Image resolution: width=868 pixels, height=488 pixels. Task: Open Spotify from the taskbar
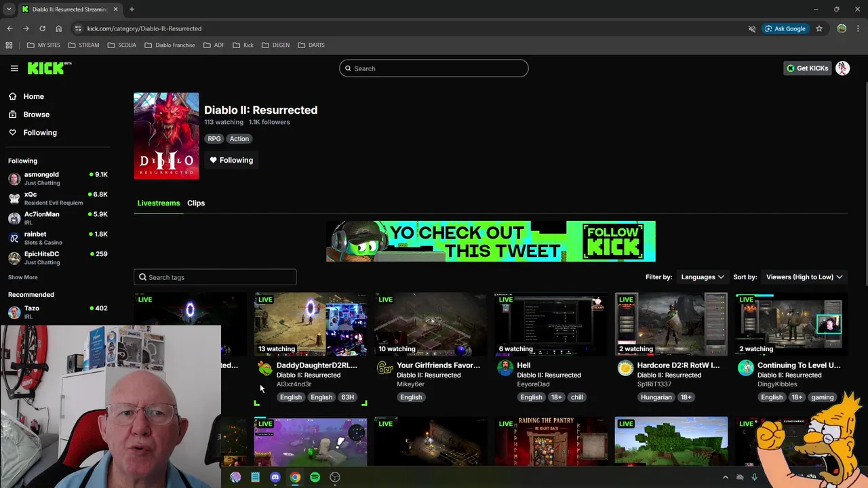[x=315, y=477]
